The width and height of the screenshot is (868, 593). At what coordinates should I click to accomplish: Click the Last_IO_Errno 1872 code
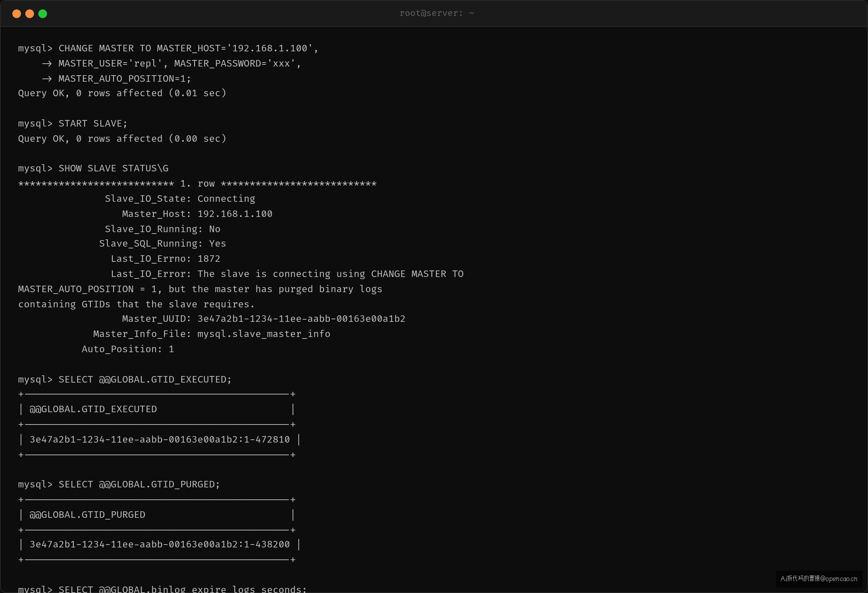click(x=209, y=259)
